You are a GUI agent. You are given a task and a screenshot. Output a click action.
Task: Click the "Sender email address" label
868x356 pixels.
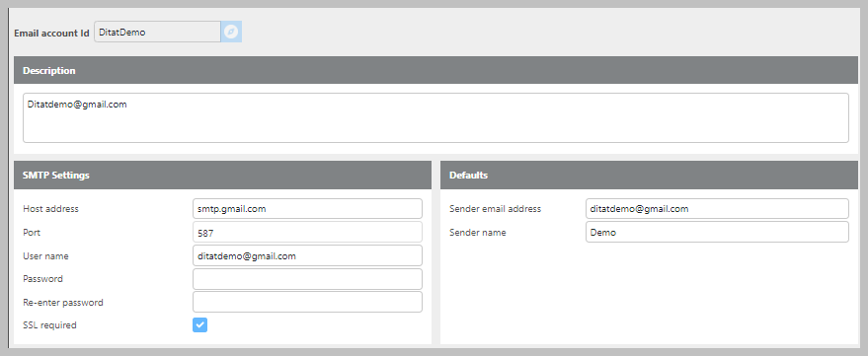click(496, 209)
